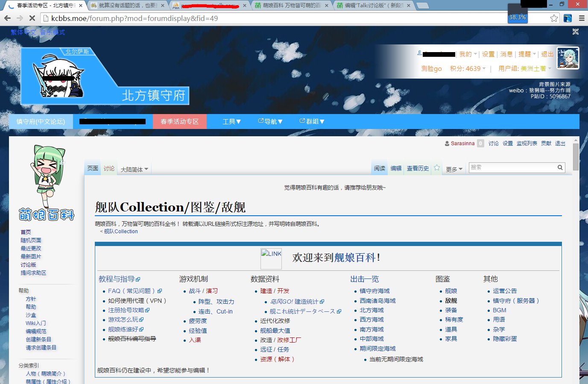Screen dimensions: 588x384
Task: Open the Chrome hamburger menu
Action: (x=582, y=18)
